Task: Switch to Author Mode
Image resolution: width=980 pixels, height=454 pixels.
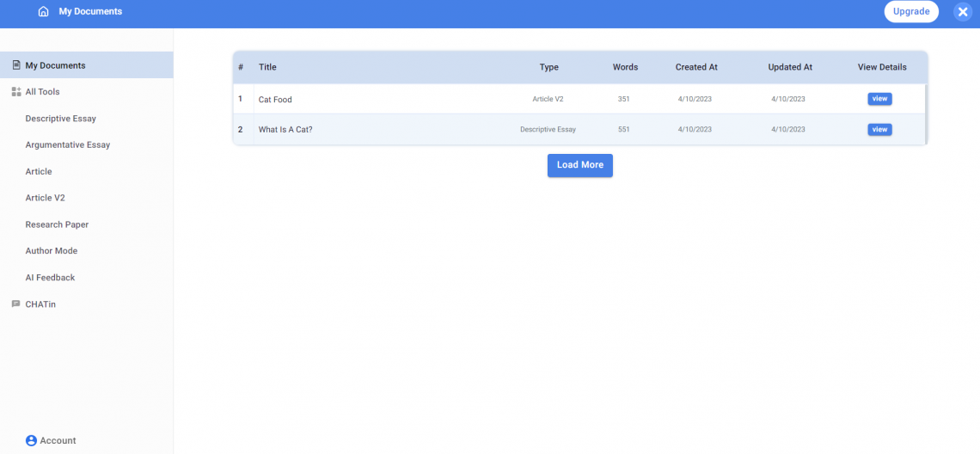Action: click(x=51, y=251)
